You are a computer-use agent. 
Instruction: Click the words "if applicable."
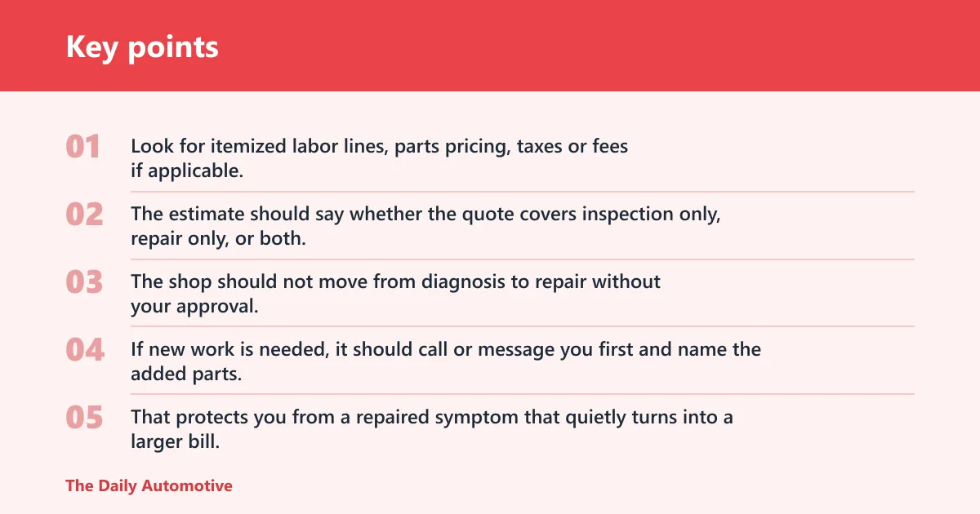[187, 171]
